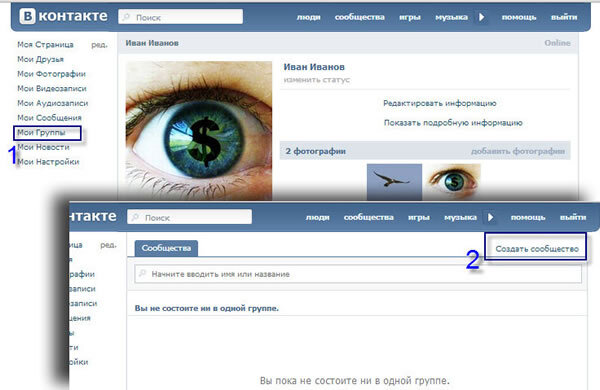Open 'Мои Настройки' in the sidebar
Image resolution: width=600 pixels, height=390 pixels.
pyautogui.click(x=48, y=162)
